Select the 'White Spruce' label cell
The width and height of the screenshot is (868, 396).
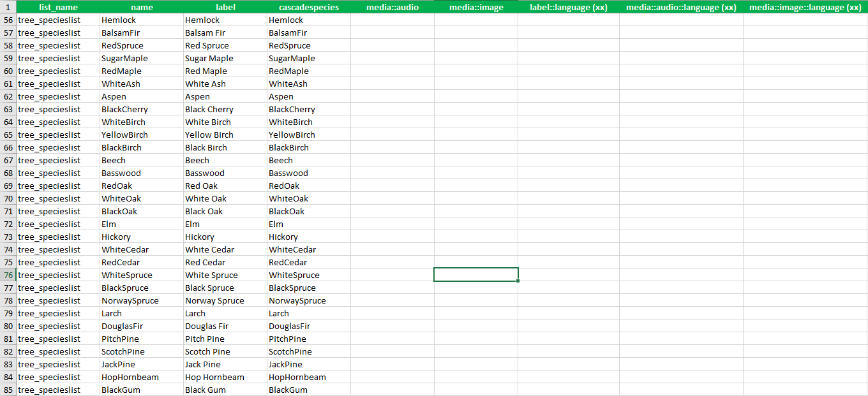[225, 275]
